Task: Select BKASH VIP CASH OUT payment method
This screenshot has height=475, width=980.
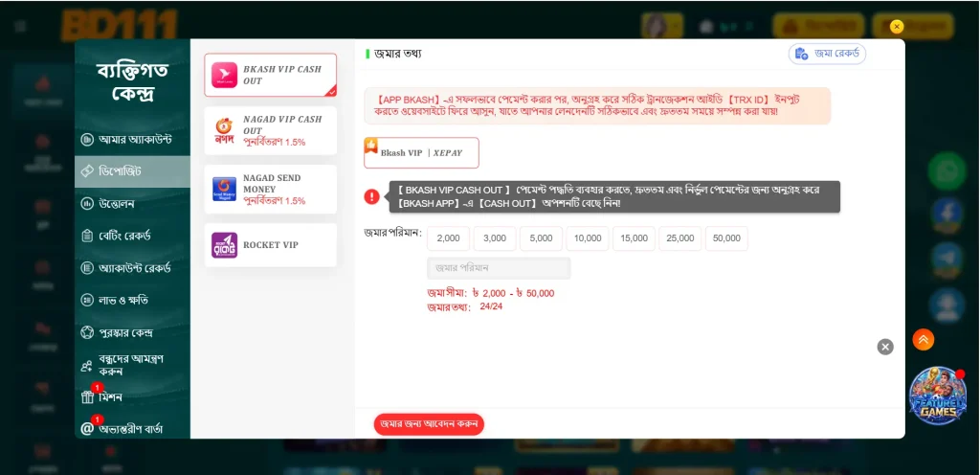Action: [x=270, y=75]
